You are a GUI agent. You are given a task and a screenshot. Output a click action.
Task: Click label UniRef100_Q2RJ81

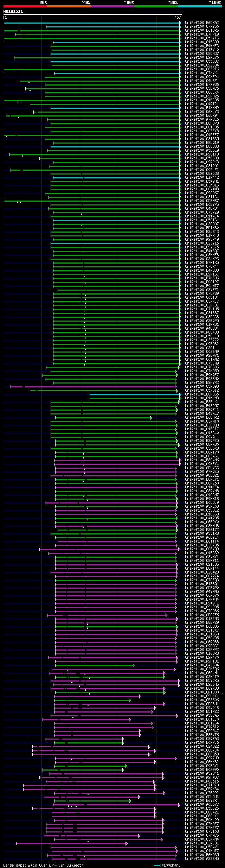202,843
